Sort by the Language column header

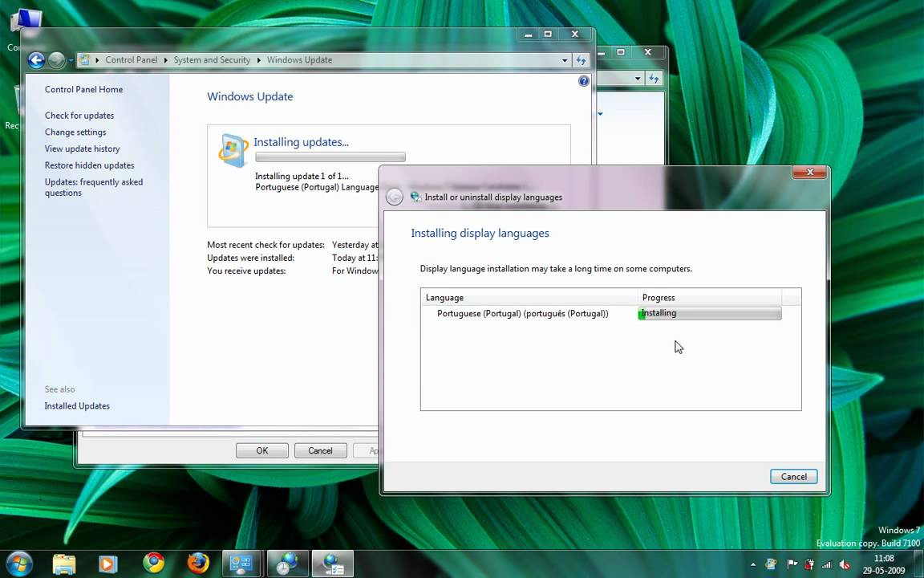coord(529,297)
